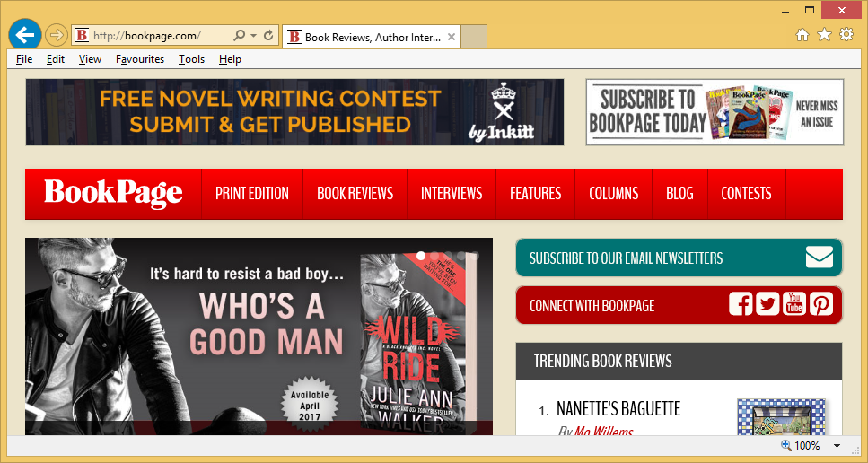
Task: Open the Book Reviews section
Action: coord(355,194)
